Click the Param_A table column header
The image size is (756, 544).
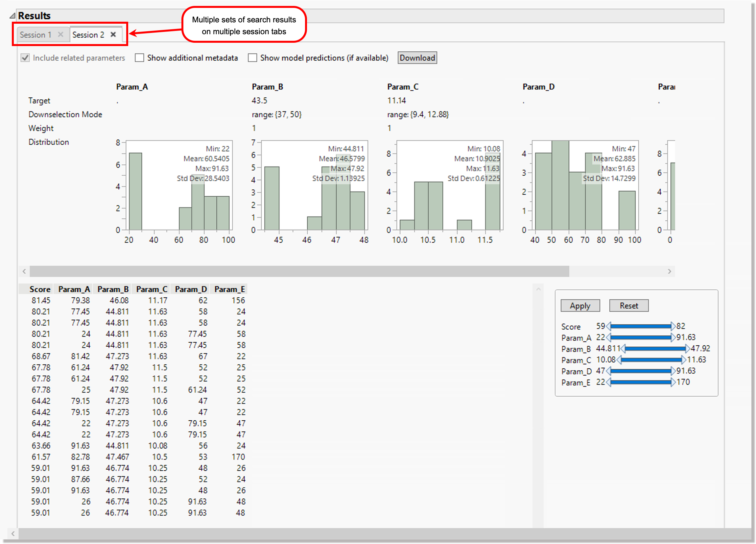pos(74,289)
